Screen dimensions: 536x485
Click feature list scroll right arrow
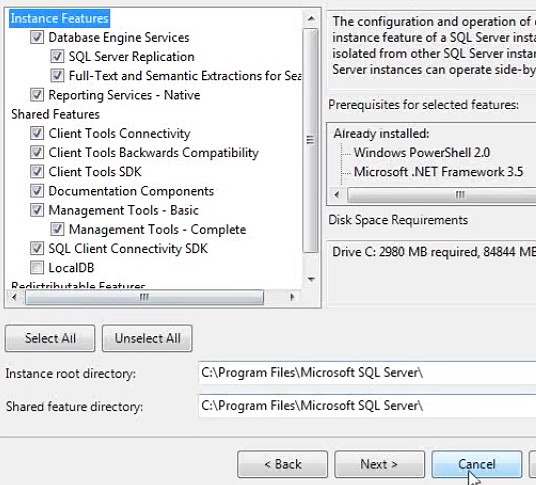click(292, 297)
